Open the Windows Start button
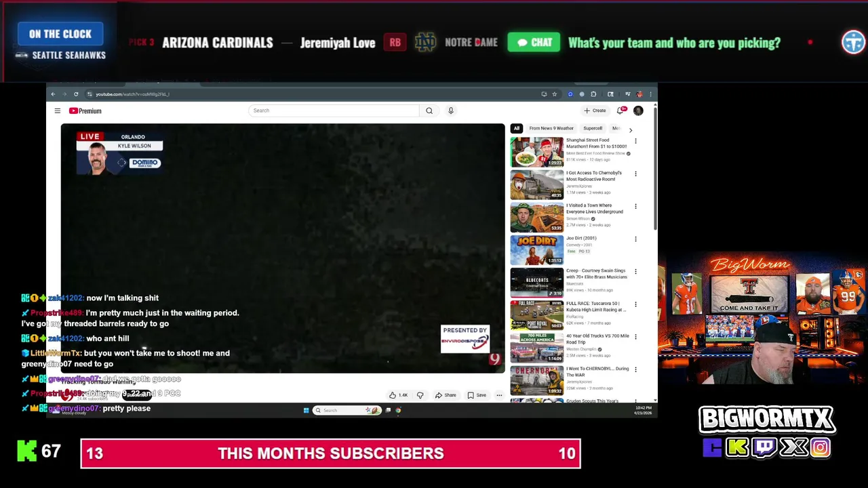868x488 pixels. [x=307, y=410]
